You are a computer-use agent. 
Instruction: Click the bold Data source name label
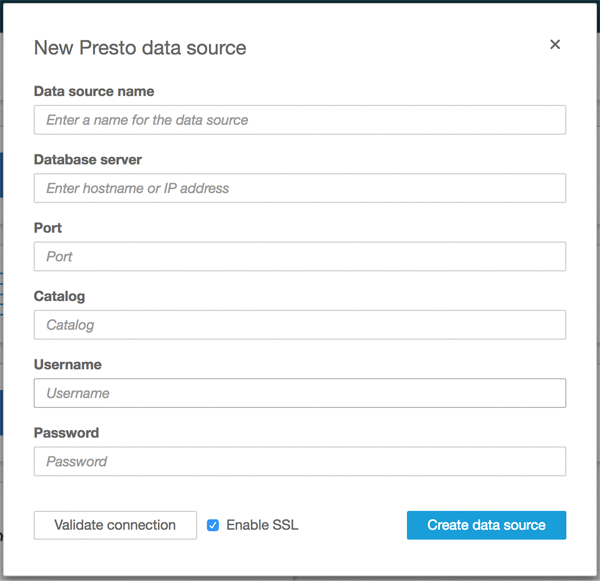tap(94, 92)
